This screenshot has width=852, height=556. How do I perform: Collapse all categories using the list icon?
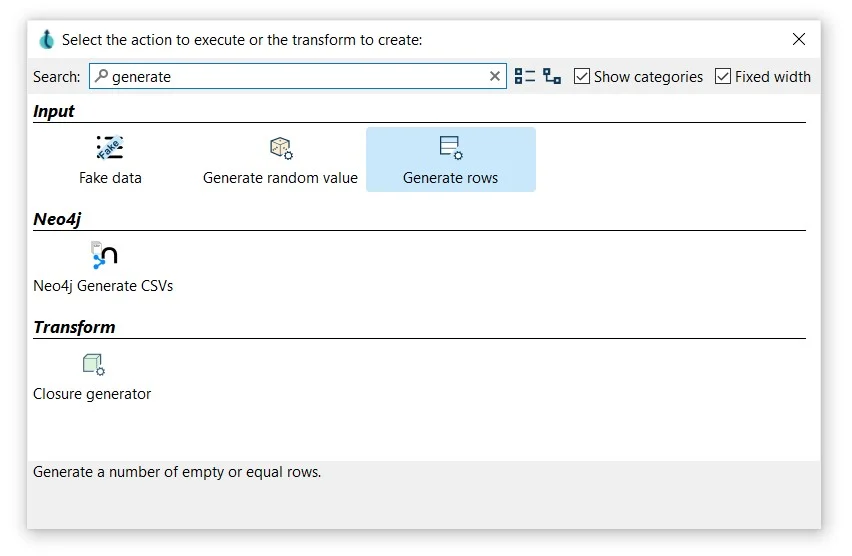[524, 76]
